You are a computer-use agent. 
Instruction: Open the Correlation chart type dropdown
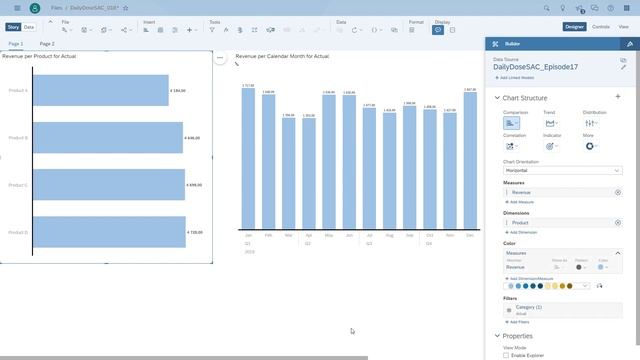511,146
